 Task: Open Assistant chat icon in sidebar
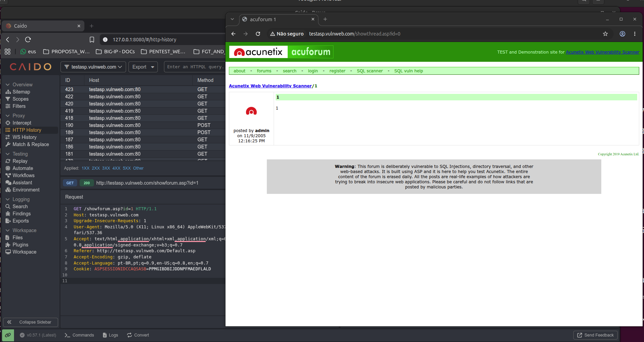[8, 183]
